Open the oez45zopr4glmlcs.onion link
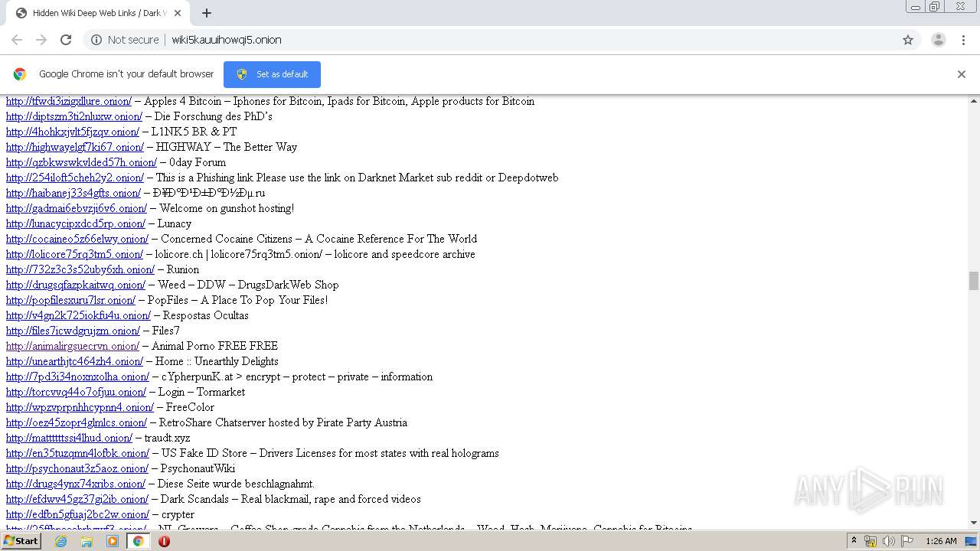The image size is (980, 551). coord(77,422)
